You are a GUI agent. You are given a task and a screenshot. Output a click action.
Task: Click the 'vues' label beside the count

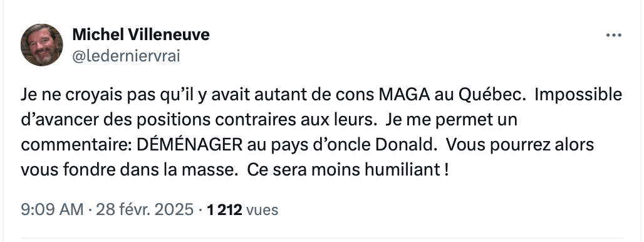point(262,211)
